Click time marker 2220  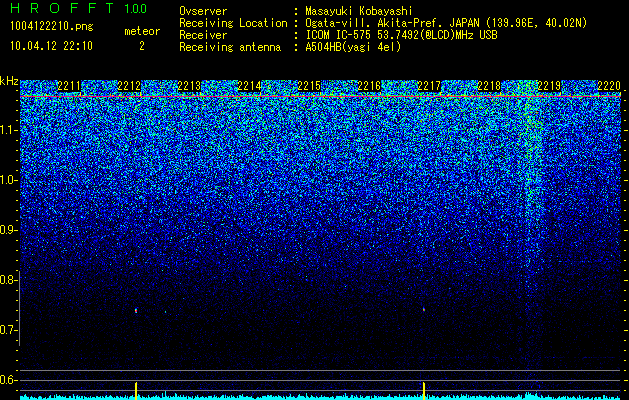[x=609, y=86]
